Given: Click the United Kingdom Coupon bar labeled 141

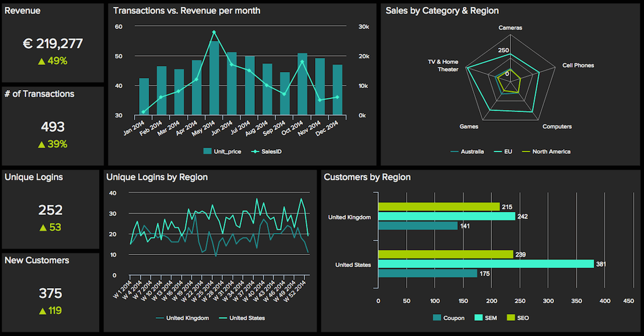Looking at the screenshot, I should pos(418,226).
